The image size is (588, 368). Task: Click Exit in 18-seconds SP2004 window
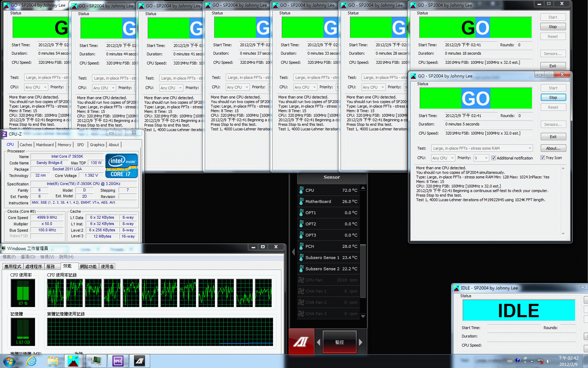pyautogui.click(x=553, y=66)
